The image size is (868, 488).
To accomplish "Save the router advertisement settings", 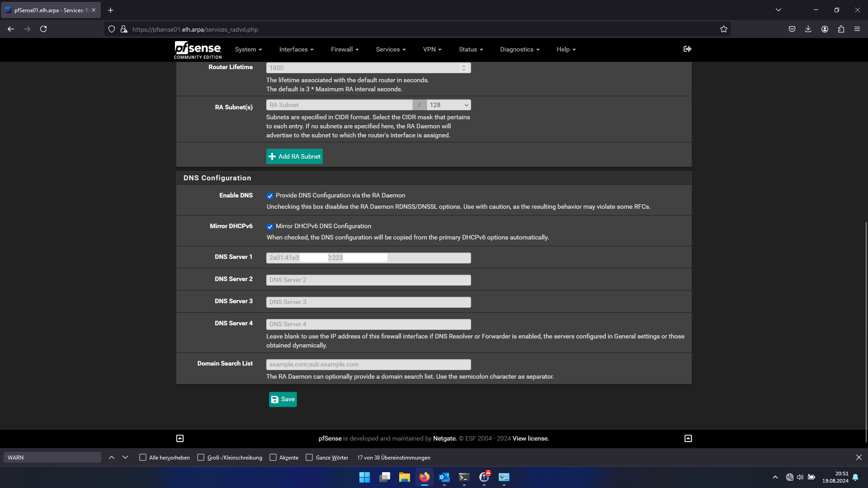I will [283, 399].
